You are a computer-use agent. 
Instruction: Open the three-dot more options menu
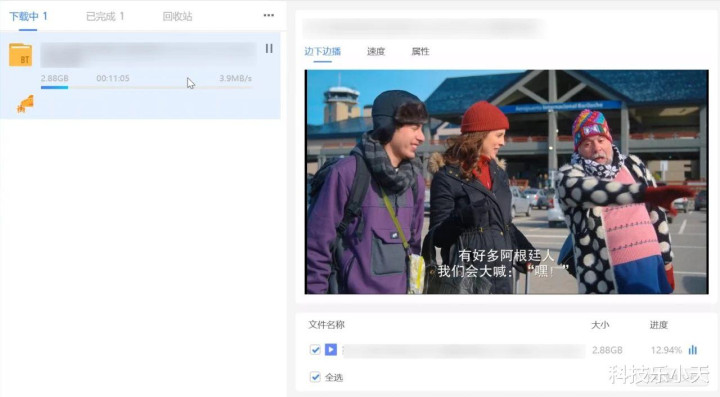[x=269, y=15]
